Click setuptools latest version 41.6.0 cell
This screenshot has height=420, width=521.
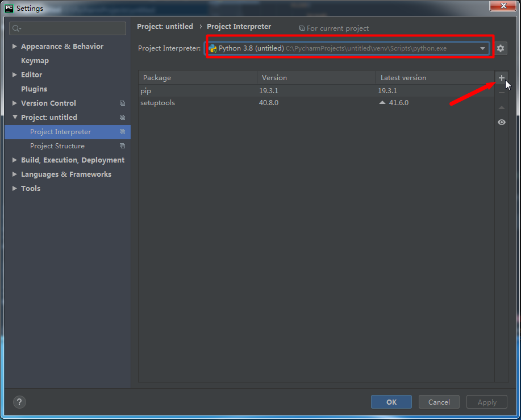pyautogui.click(x=399, y=103)
